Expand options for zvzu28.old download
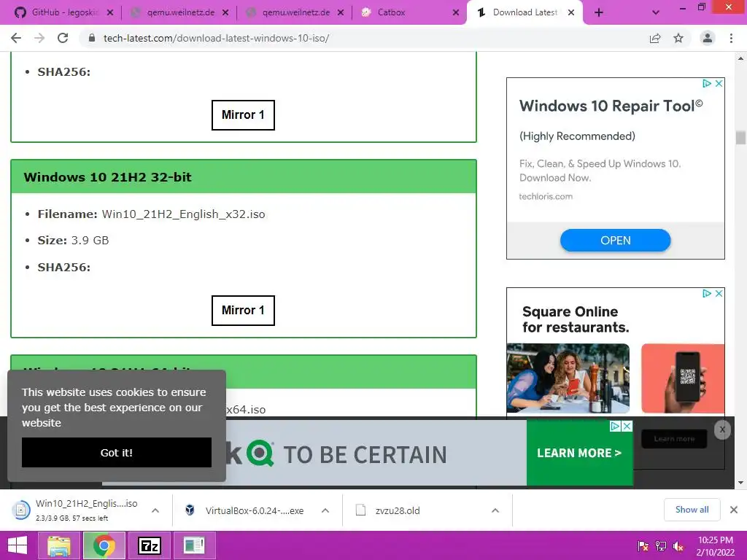 click(495, 510)
